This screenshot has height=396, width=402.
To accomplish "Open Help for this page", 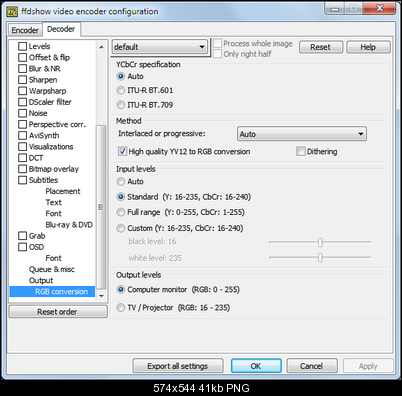I will tap(368, 47).
